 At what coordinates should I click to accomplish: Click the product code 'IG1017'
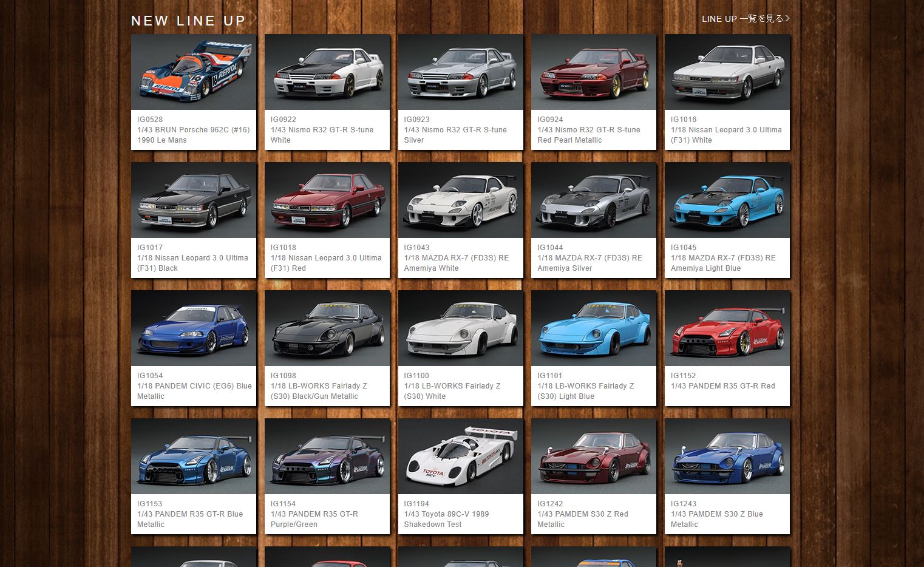[150, 248]
